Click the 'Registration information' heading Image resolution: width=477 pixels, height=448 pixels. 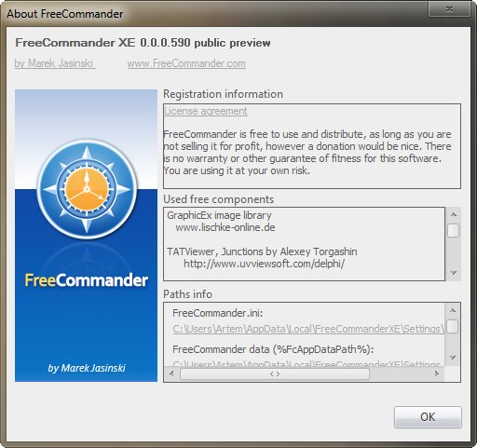click(x=223, y=94)
